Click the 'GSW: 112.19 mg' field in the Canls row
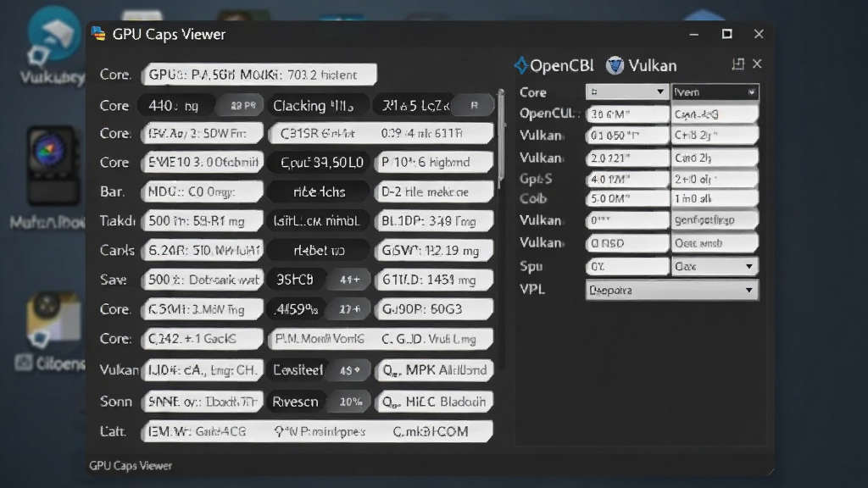Viewport: 868px width, 488px height. pyautogui.click(x=434, y=250)
